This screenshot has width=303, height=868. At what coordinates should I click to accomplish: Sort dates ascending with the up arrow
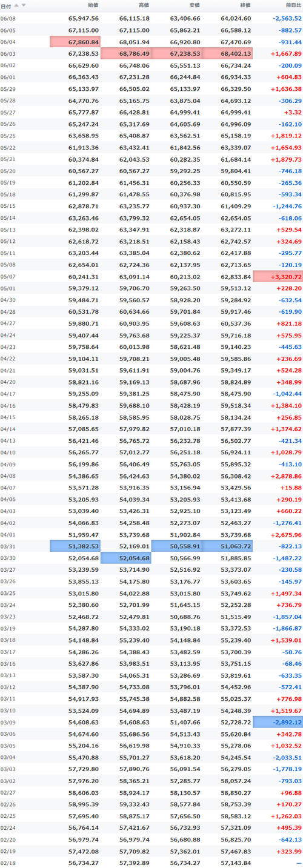tap(16, 5)
